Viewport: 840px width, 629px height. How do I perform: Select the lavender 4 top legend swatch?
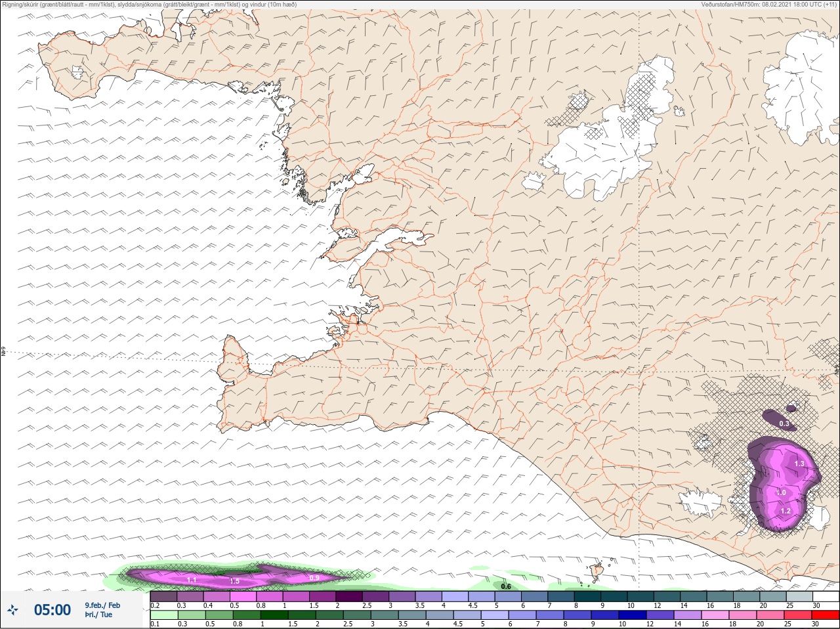point(456,596)
